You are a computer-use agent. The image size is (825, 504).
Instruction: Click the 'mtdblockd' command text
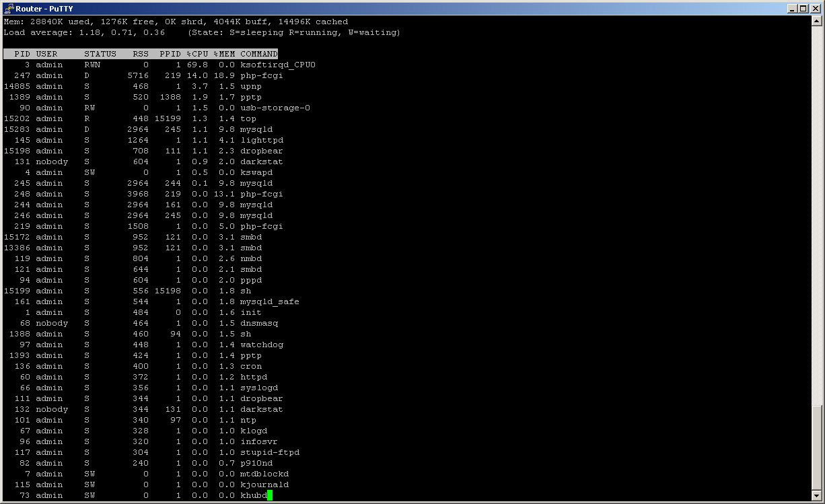[x=264, y=474]
